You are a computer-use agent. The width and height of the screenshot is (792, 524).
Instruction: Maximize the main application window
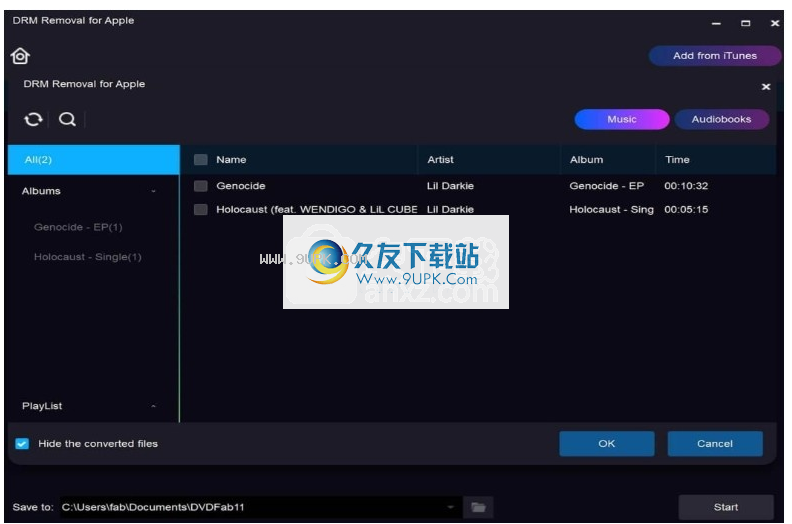pos(745,23)
